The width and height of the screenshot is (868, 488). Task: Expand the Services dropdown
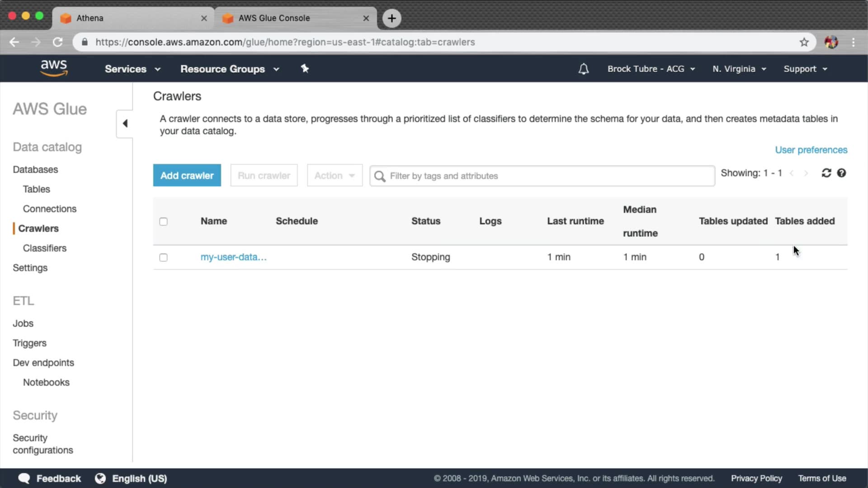132,69
